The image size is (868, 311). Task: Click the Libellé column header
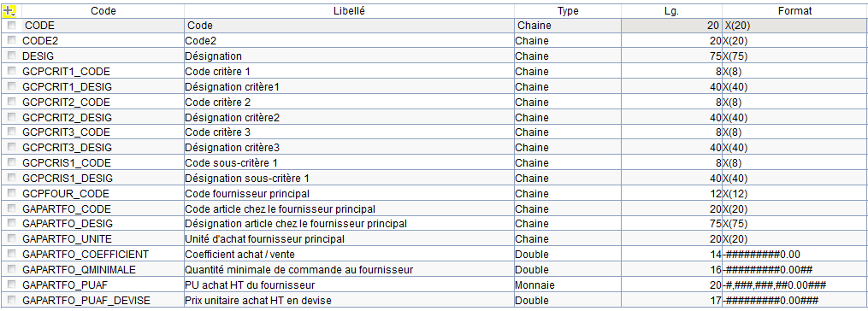[349, 10]
